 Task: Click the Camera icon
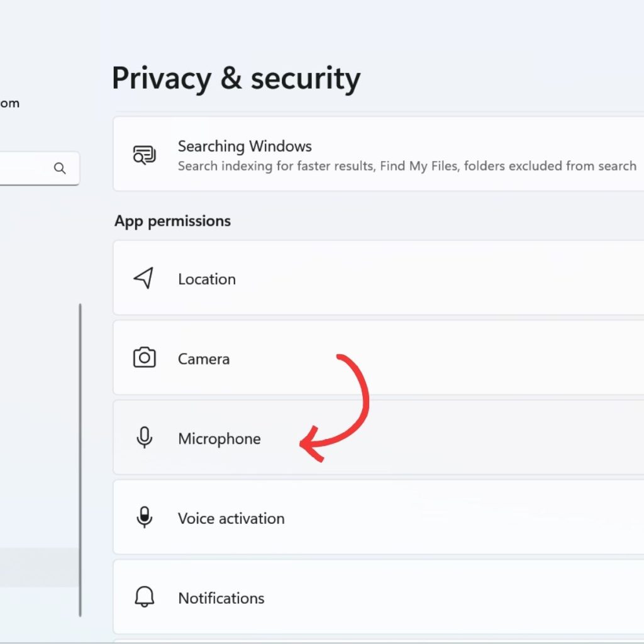(144, 358)
